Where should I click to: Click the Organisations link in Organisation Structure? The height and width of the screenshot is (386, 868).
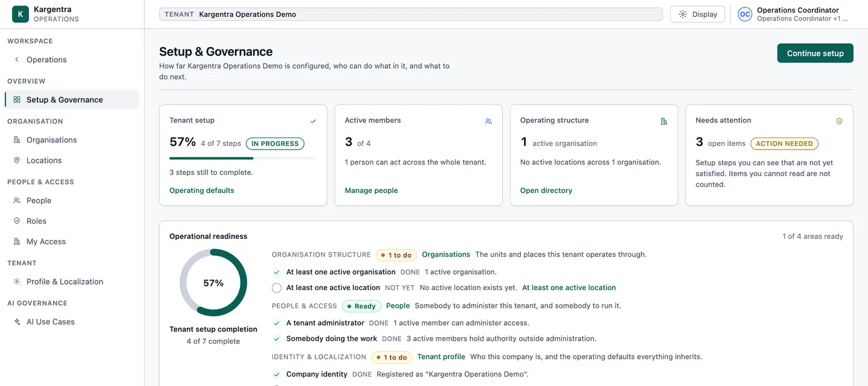[446, 255]
